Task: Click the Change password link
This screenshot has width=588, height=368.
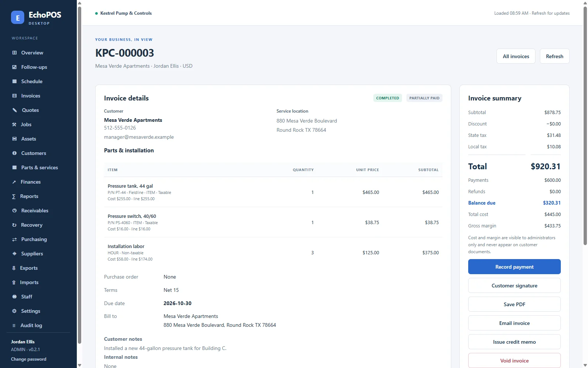Action: 29,359
